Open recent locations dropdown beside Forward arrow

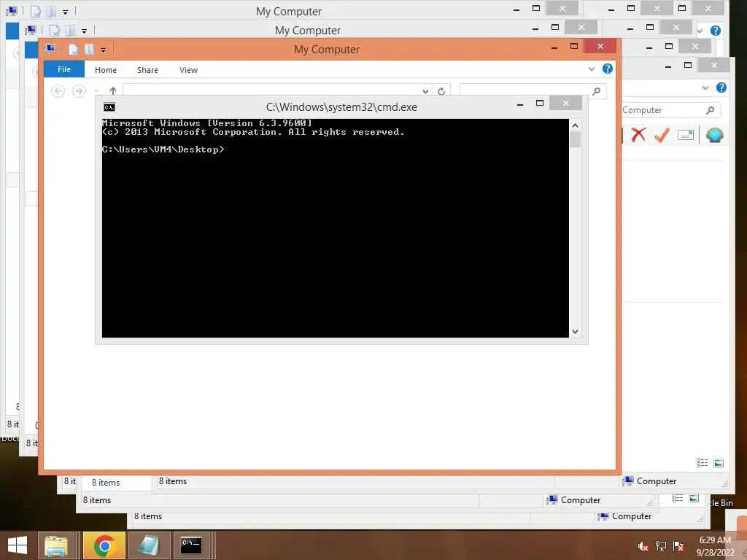(97, 91)
